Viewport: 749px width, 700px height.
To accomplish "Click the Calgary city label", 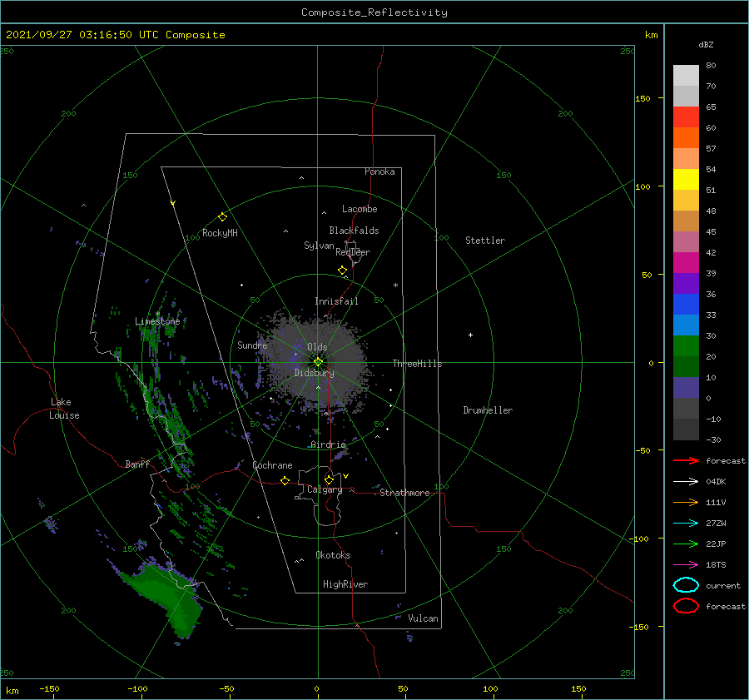I will [325, 489].
